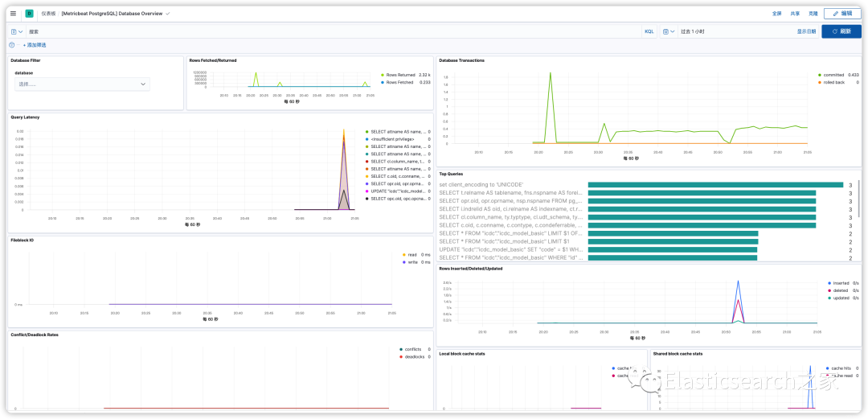Click the 显示日期 show dates link
Viewport: 868px width, 419px height.
[806, 32]
